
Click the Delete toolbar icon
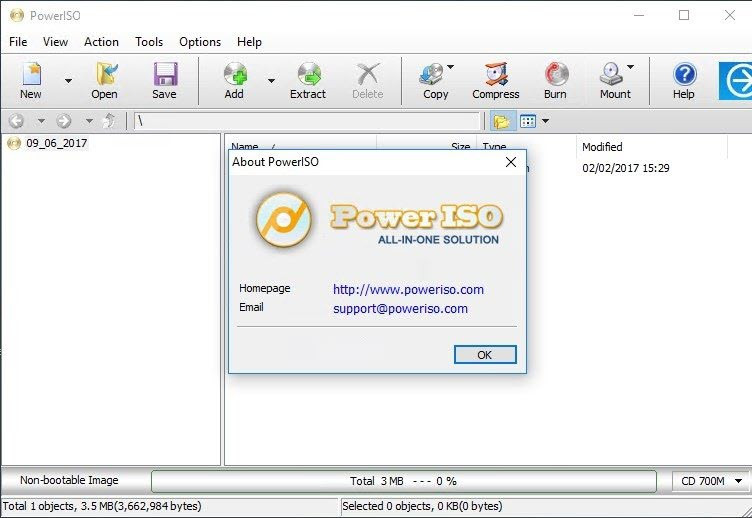[368, 74]
